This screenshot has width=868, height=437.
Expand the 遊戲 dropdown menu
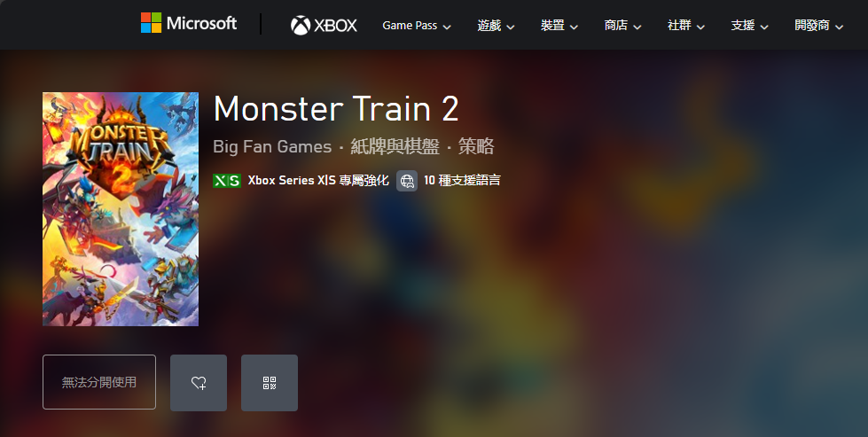tap(496, 26)
